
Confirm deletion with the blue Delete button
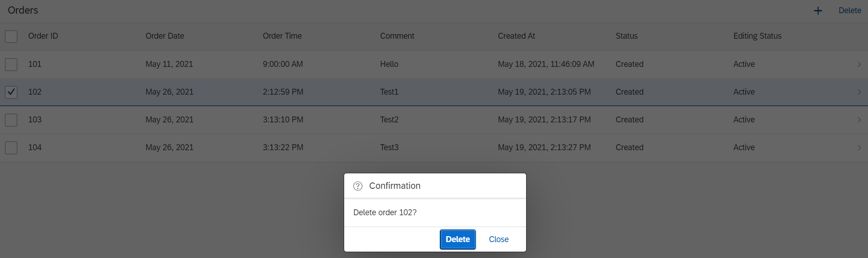coord(457,239)
